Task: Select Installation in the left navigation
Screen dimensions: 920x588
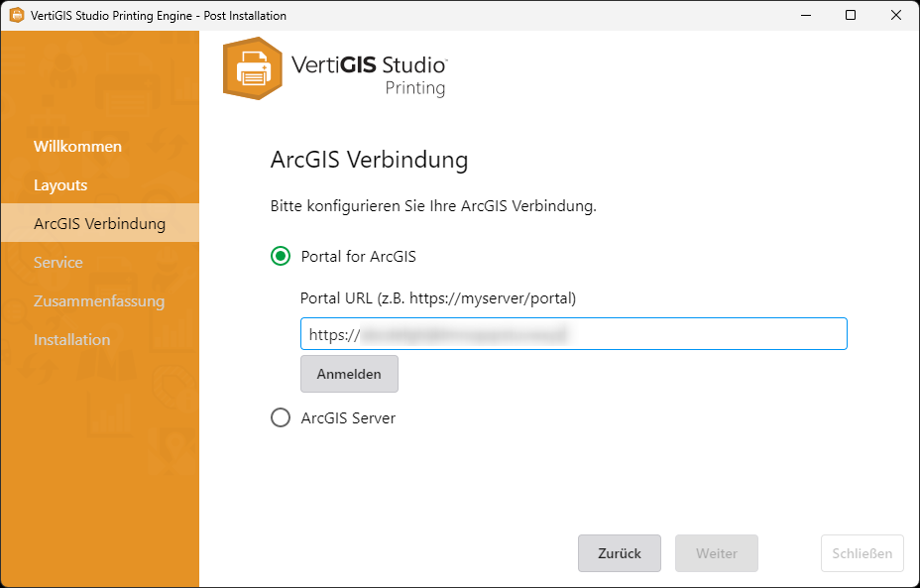Action: click(x=71, y=339)
